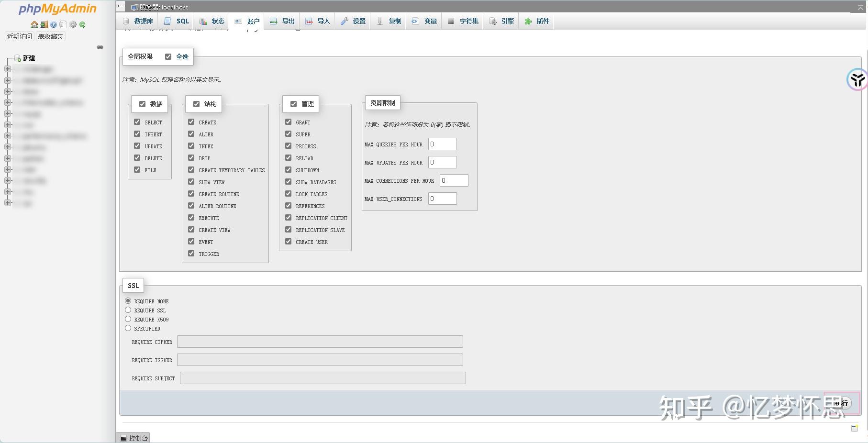Uncheck the SELECT privilege
Screen dimensions: 868x443
pyautogui.click(x=137, y=122)
